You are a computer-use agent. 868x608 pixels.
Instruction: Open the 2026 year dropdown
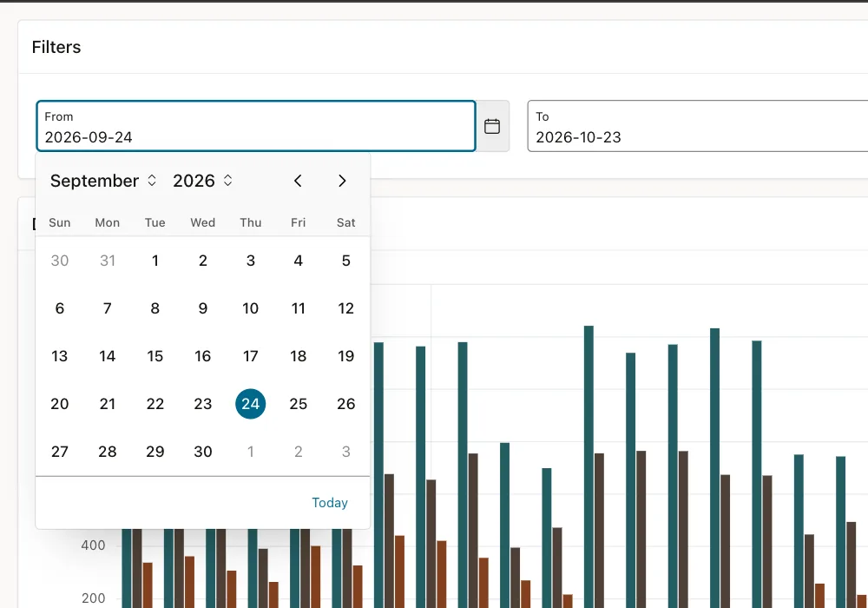click(202, 181)
